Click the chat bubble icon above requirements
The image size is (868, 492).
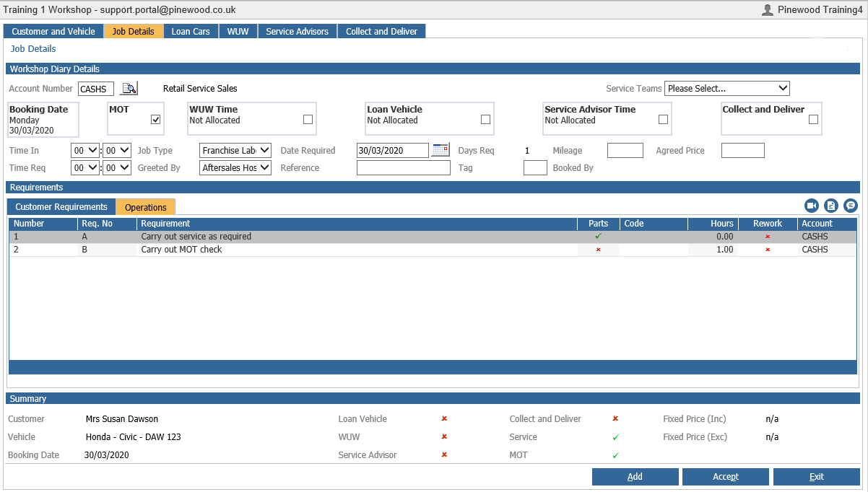tap(850, 206)
